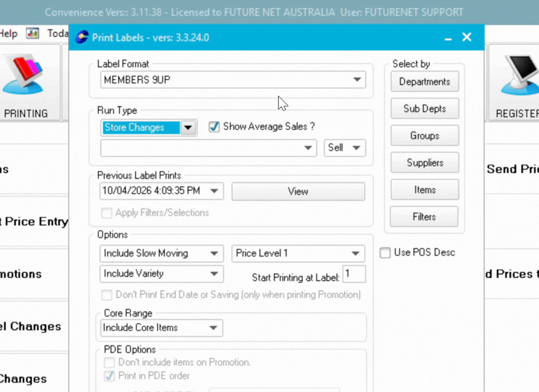The height and width of the screenshot is (392, 539).
Task: Expand the Include Slow Moving dropdown
Action: coord(214,253)
